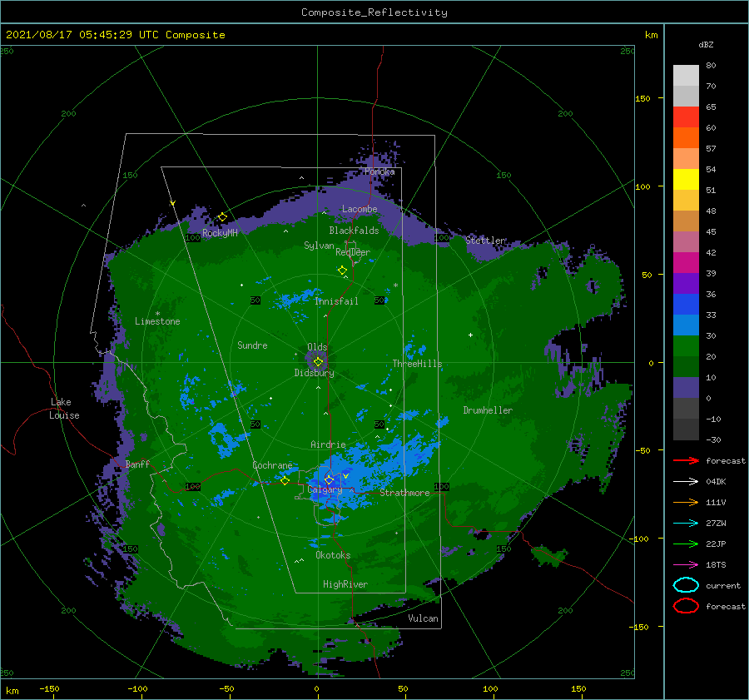Click the -30 dBZ scale value
The height and width of the screenshot is (700, 749).
(x=713, y=439)
